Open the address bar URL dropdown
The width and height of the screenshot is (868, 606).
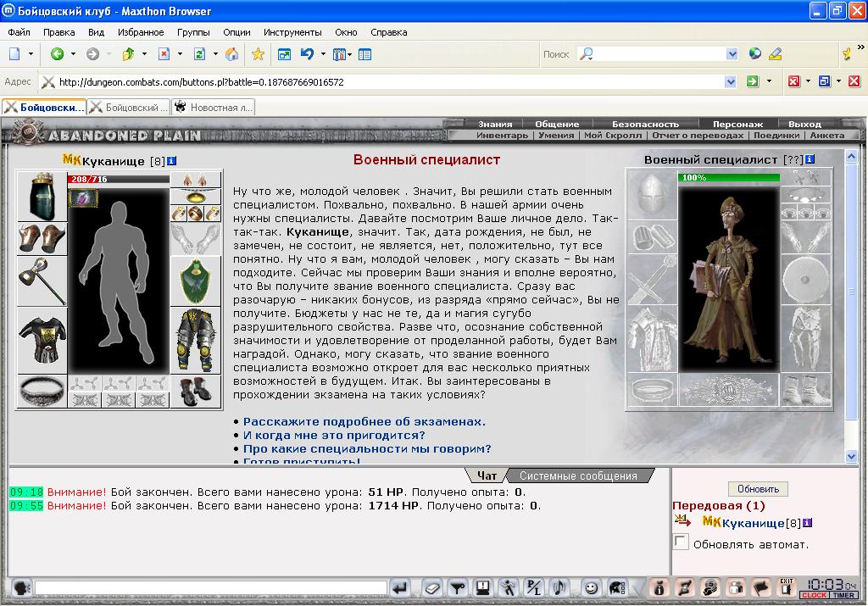(x=731, y=82)
